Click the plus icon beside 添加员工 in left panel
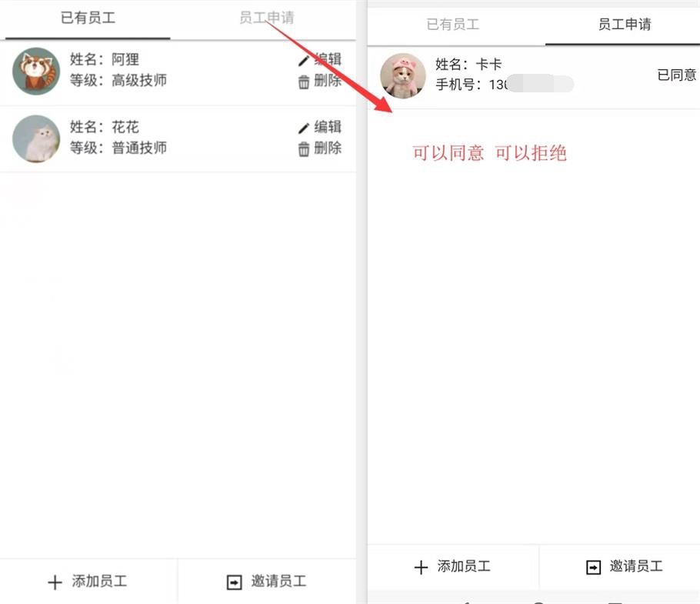700x604 pixels. tap(55, 582)
